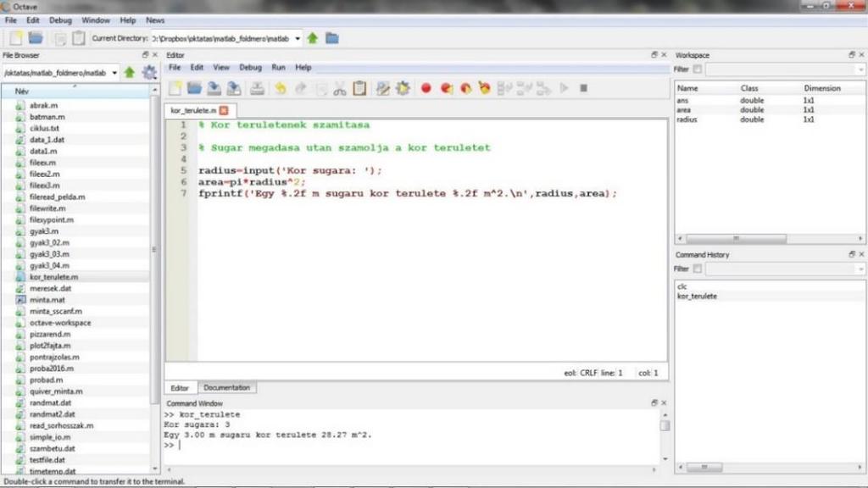Screen dimensions: 868x488
Task: Click the Save As icon in editor
Action: [x=234, y=88]
